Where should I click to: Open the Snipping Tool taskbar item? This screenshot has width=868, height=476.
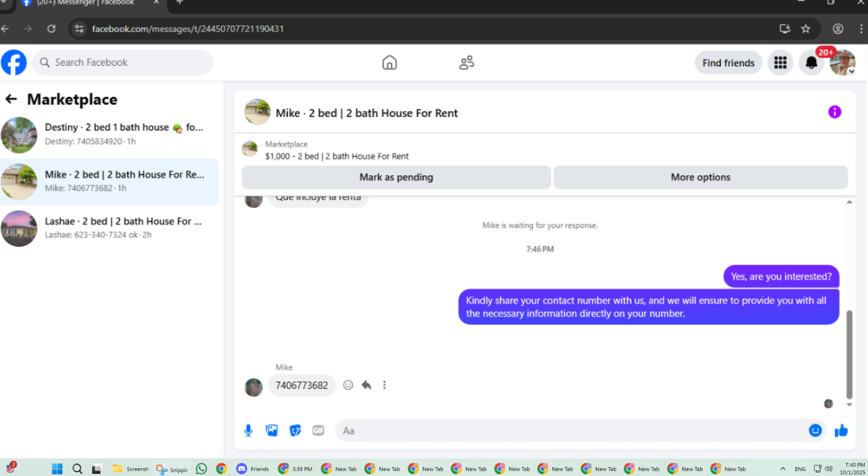click(172, 469)
